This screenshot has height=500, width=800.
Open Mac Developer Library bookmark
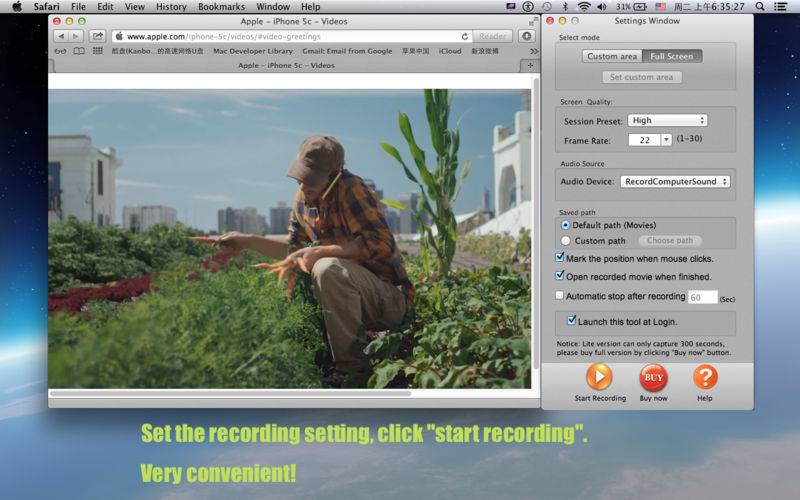(253, 51)
